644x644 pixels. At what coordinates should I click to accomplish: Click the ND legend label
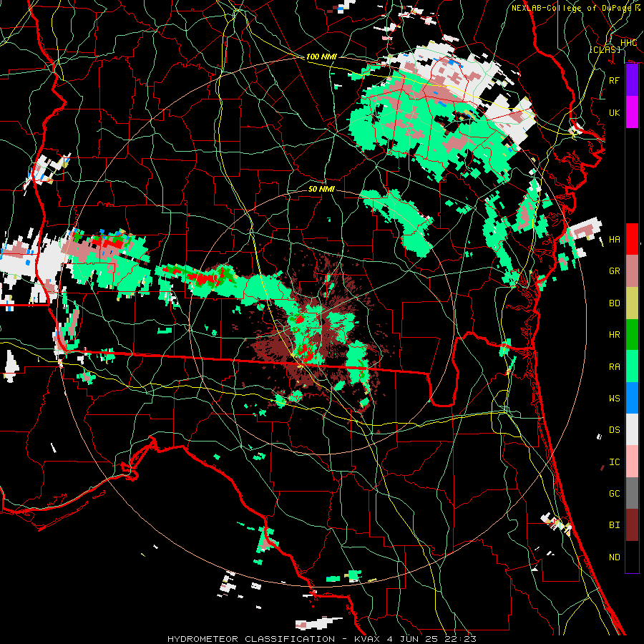point(614,557)
